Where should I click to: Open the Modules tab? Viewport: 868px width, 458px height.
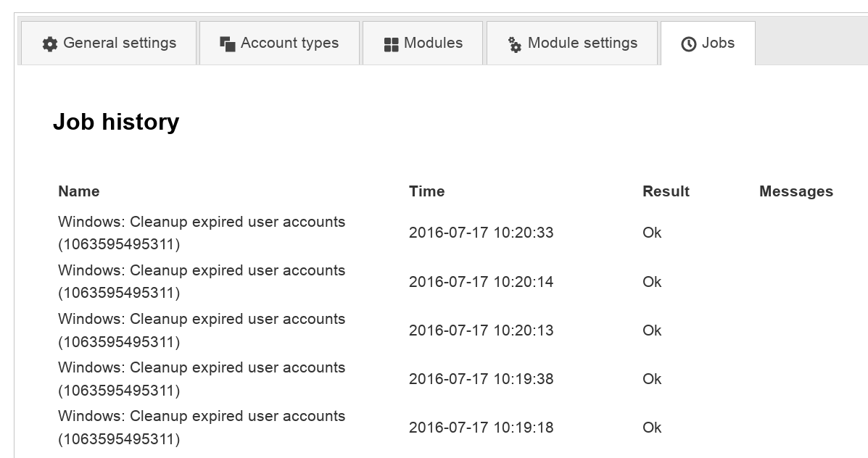coord(433,43)
